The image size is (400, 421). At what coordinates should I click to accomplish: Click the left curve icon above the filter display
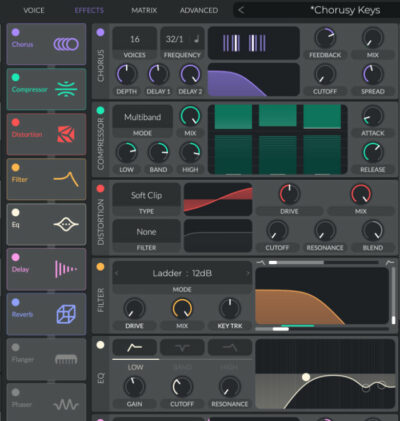pyautogui.click(x=260, y=263)
